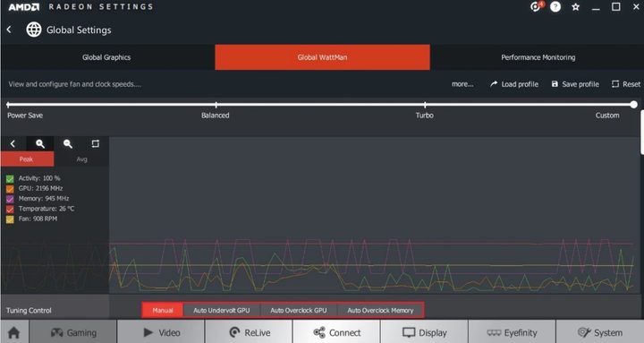Open the help question mark icon

[x=555, y=6]
